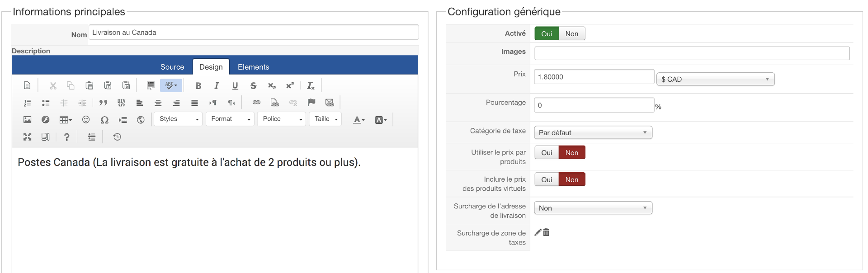This screenshot has height=273, width=868.
Task: Insert an anchor with the flag icon
Action: point(311,103)
